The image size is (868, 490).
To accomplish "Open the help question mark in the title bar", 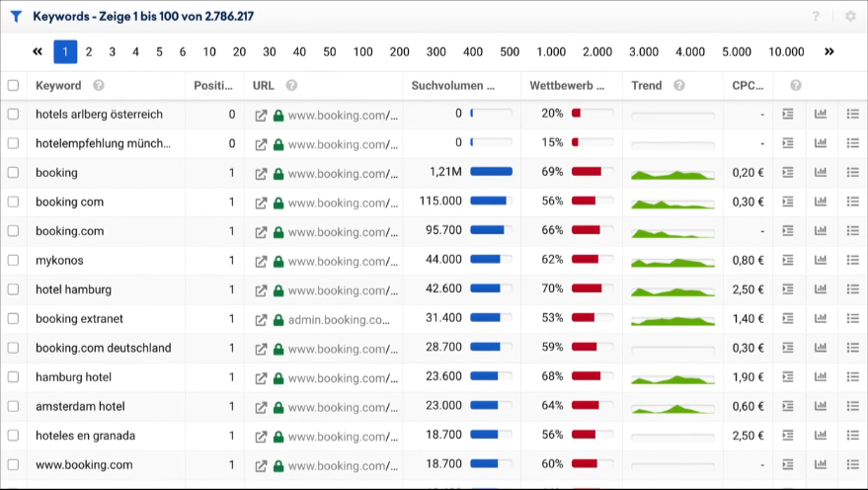I will tap(816, 17).
